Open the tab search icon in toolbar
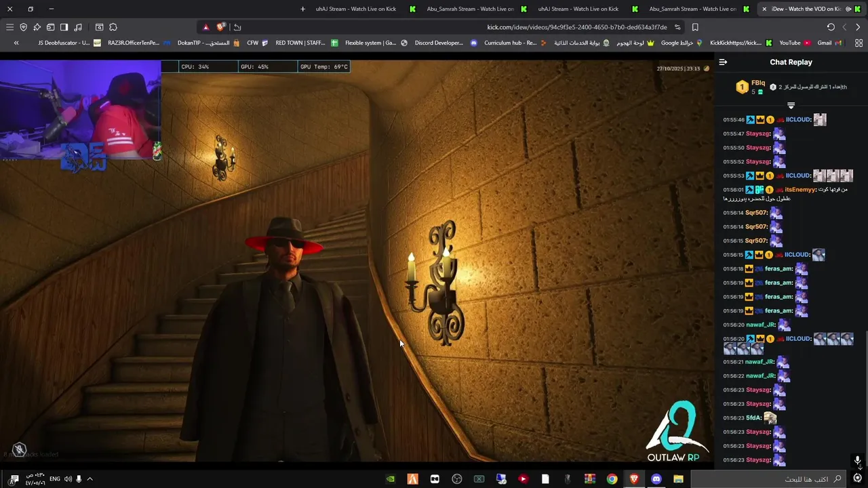 [x=99, y=27]
